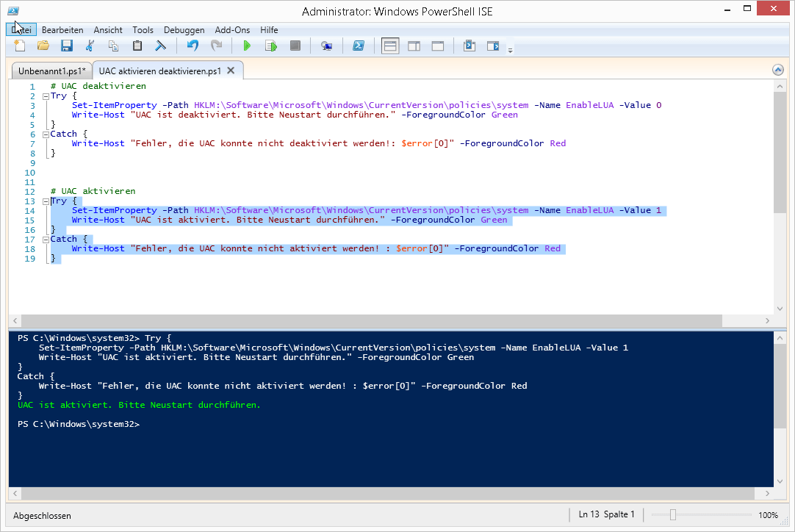Collapse the first Try block on line 2

(x=45, y=96)
